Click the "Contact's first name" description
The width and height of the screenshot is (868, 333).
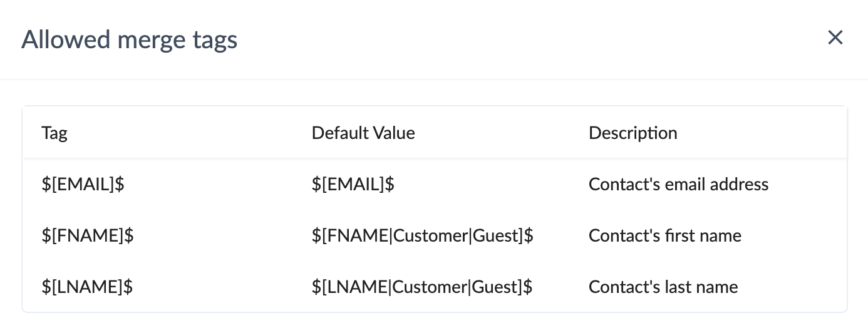pos(664,235)
